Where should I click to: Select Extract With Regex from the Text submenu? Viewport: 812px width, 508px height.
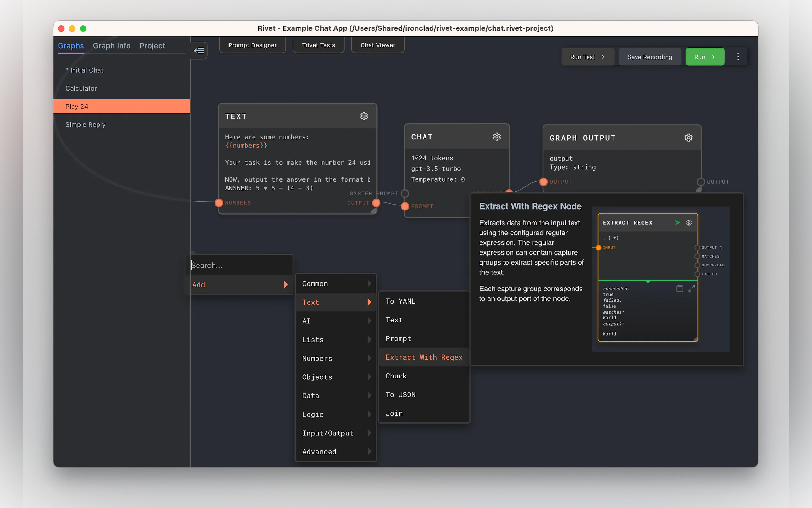424,357
